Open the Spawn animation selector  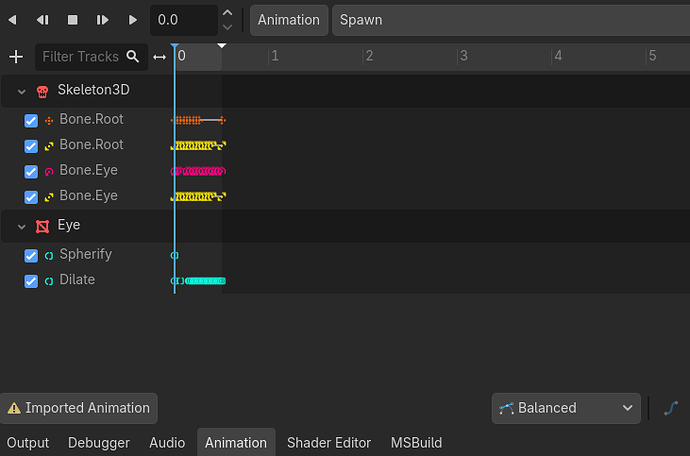click(511, 20)
